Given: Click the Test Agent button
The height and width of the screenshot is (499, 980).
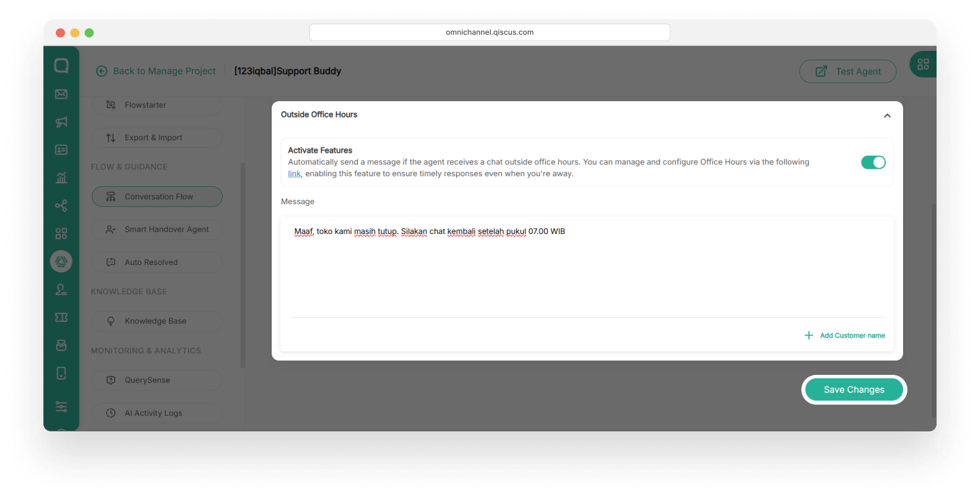Looking at the screenshot, I should [847, 71].
